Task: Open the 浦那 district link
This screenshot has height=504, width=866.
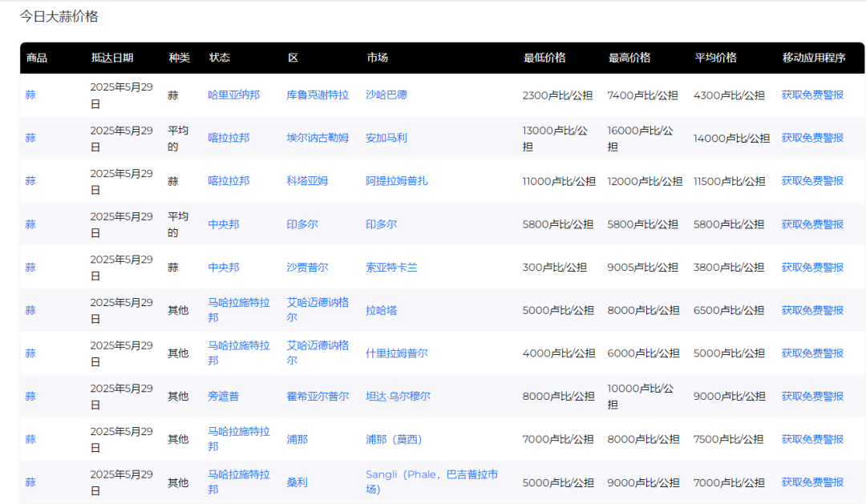Action: coord(297,439)
